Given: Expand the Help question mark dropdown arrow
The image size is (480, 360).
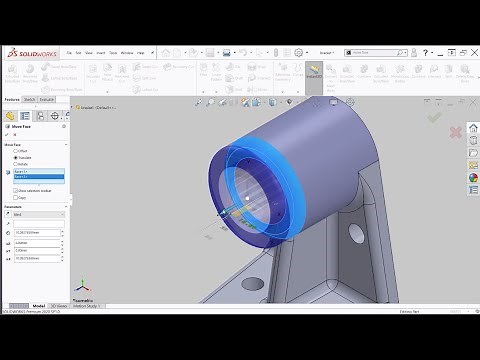Looking at the screenshot, I should coord(432,53).
